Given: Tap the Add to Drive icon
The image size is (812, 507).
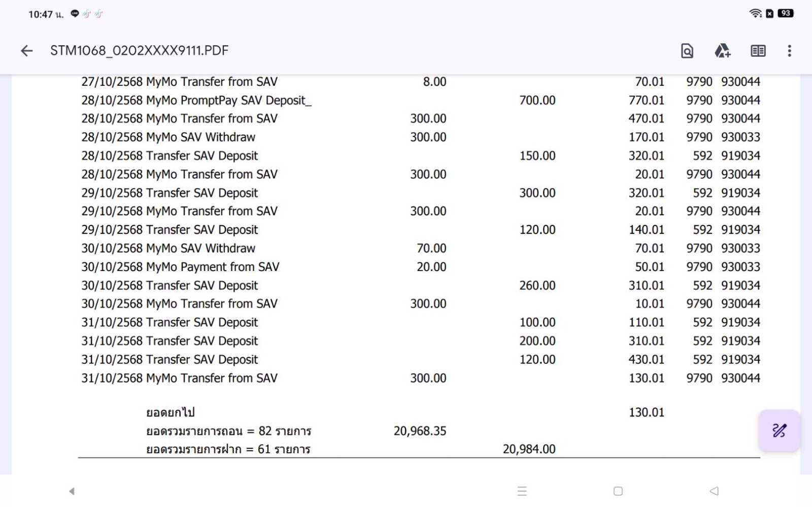Looking at the screenshot, I should pos(722,51).
